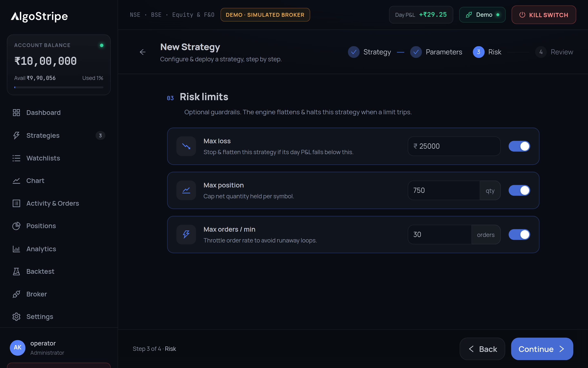Go Back to previous step

click(482, 349)
